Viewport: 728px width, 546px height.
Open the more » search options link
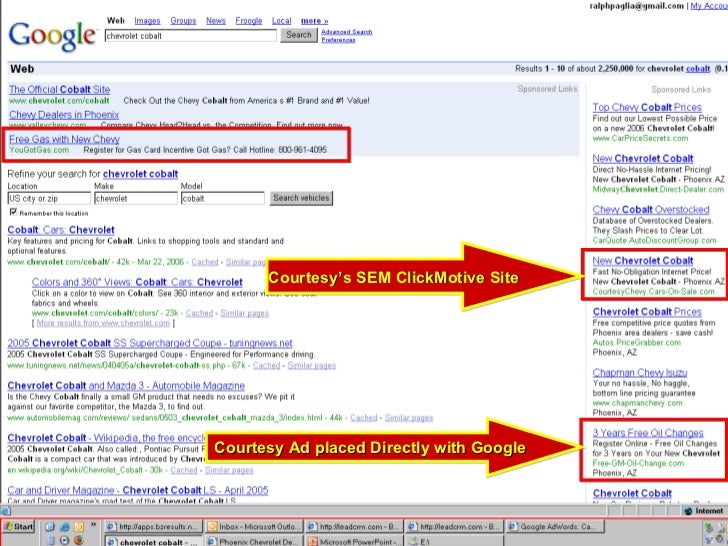coord(314,21)
